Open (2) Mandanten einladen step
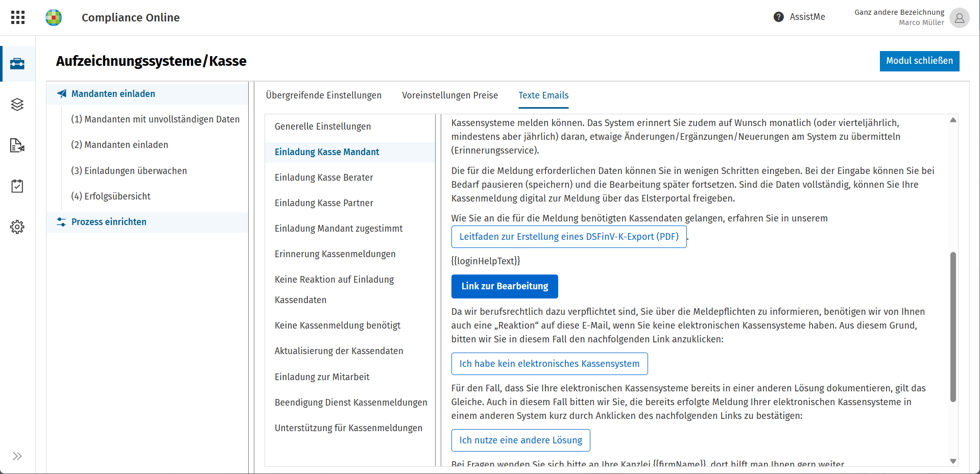 (119, 145)
